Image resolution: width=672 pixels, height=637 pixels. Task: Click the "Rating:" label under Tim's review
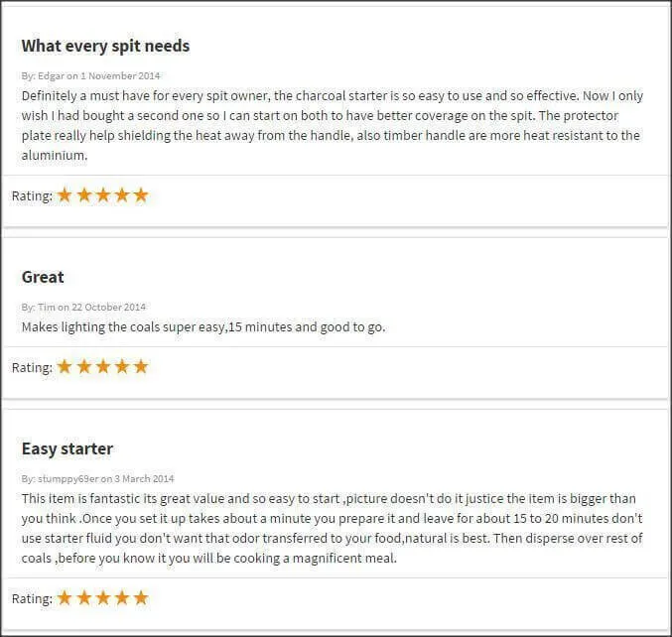32,368
